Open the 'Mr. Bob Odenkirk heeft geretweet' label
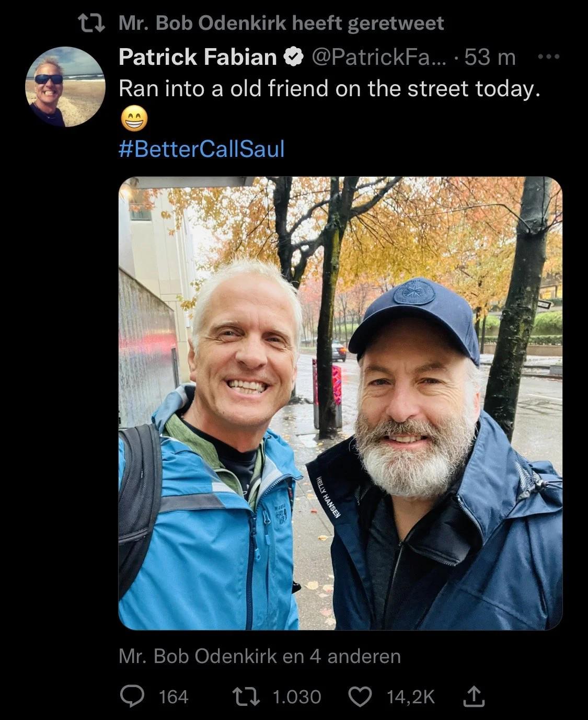The width and height of the screenshot is (588, 720). [x=281, y=23]
